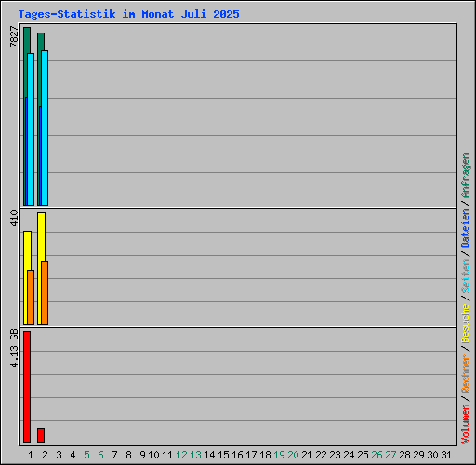Viewport: 476px width, 465px height.
Task: Click the 7827 y-axis value
Action: point(14,36)
